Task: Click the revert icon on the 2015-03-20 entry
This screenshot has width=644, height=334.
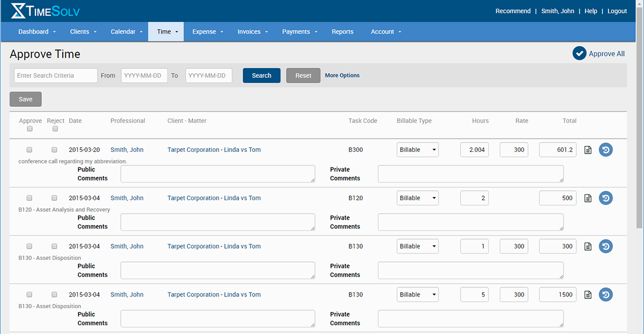Action: coord(606,149)
